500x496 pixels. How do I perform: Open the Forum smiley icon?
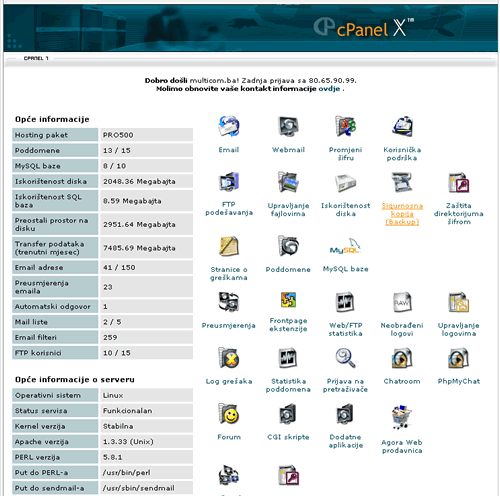tap(229, 414)
